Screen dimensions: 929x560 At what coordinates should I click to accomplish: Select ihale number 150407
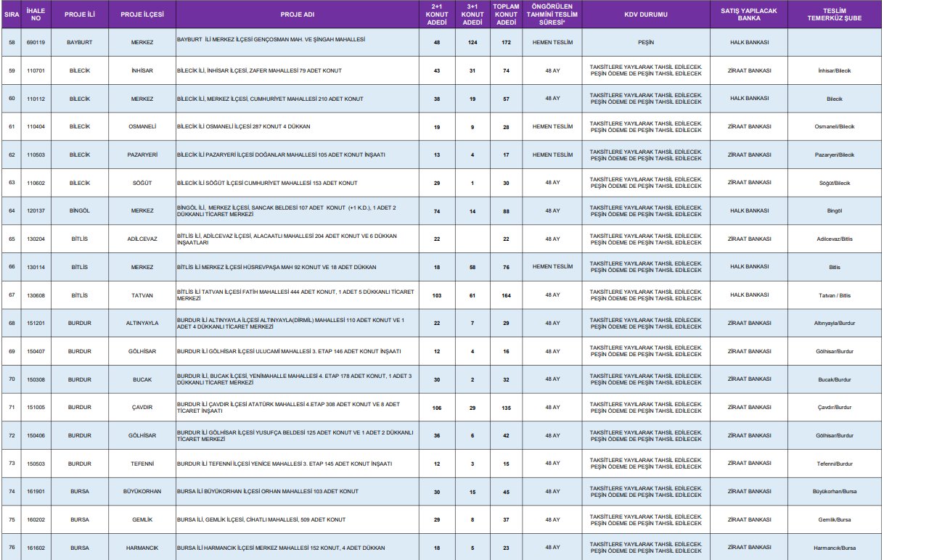click(36, 351)
